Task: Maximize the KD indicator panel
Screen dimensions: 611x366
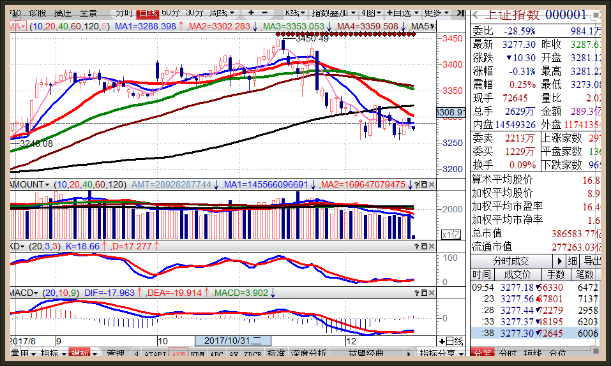Action: click(424, 246)
